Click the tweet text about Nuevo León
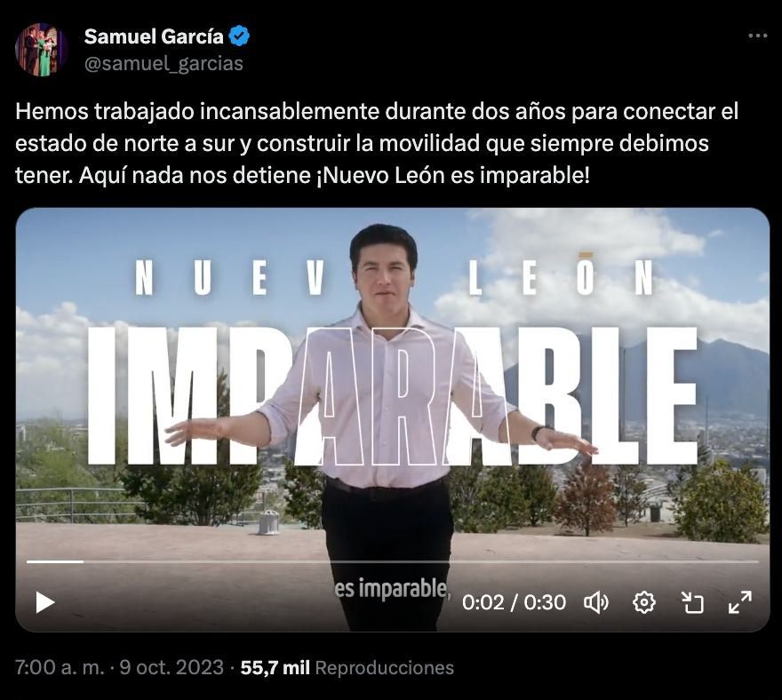 point(377,143)
